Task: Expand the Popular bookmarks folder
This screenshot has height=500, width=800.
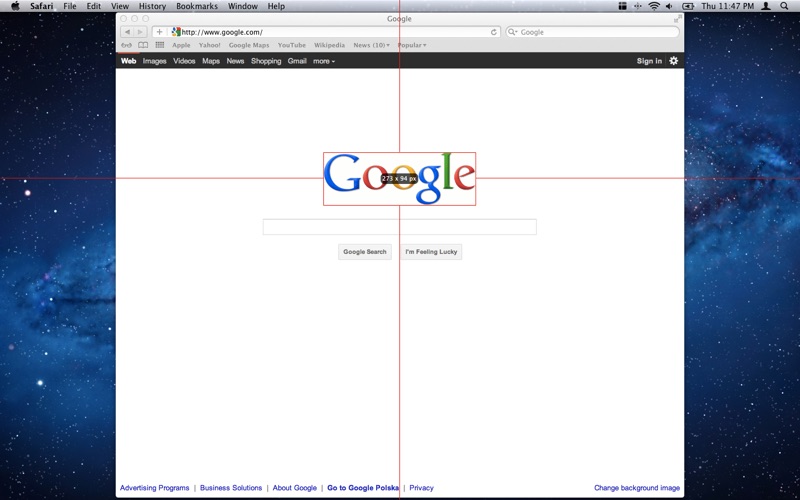Action: click(412, 45)
